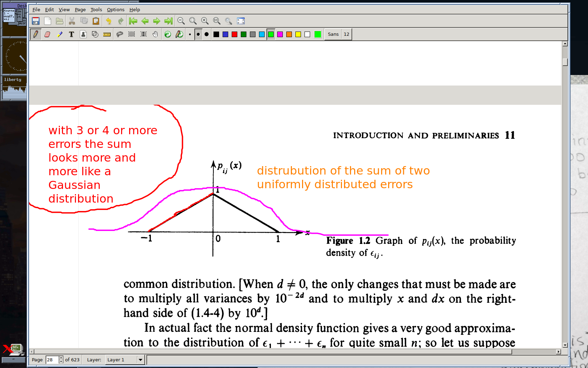Open the Tools menu

(96, 9)
